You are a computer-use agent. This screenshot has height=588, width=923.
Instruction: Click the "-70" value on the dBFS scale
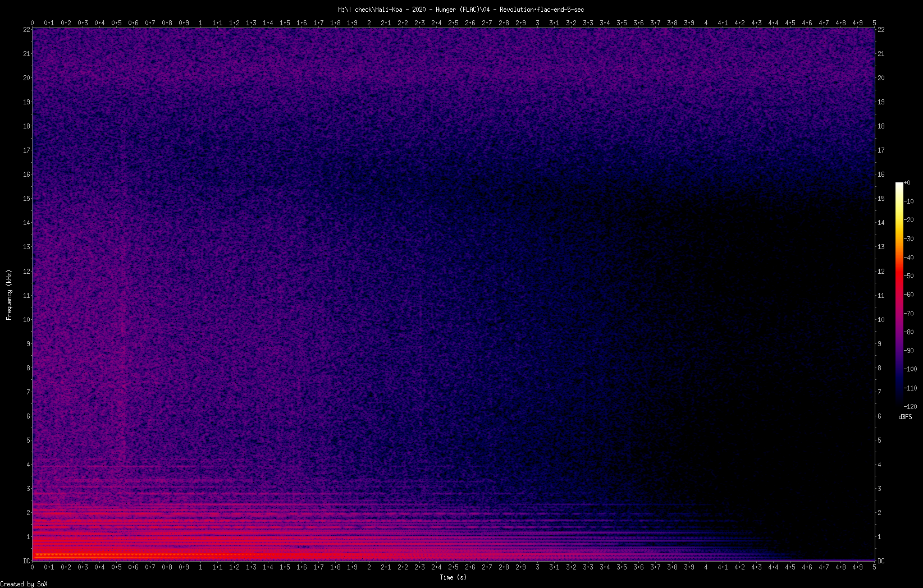coord(909,314)
